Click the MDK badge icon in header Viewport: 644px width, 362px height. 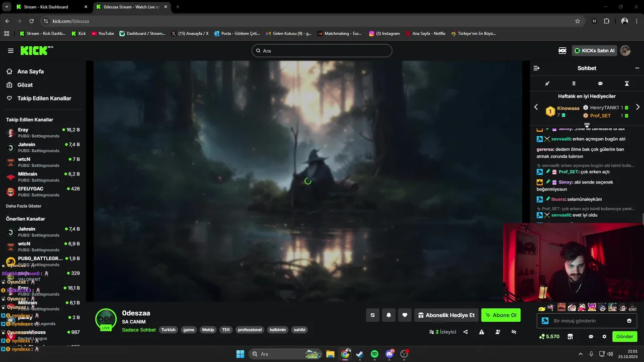[x=562, y=51]
